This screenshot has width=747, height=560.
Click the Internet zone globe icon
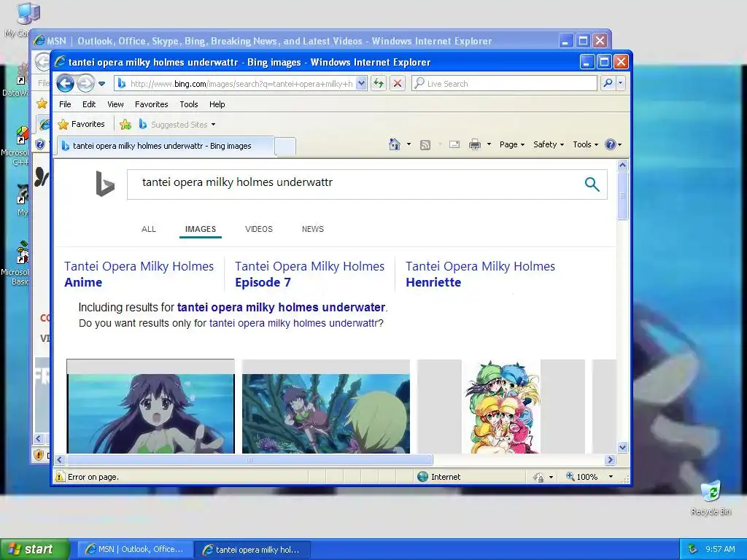(x=422, y=477)
